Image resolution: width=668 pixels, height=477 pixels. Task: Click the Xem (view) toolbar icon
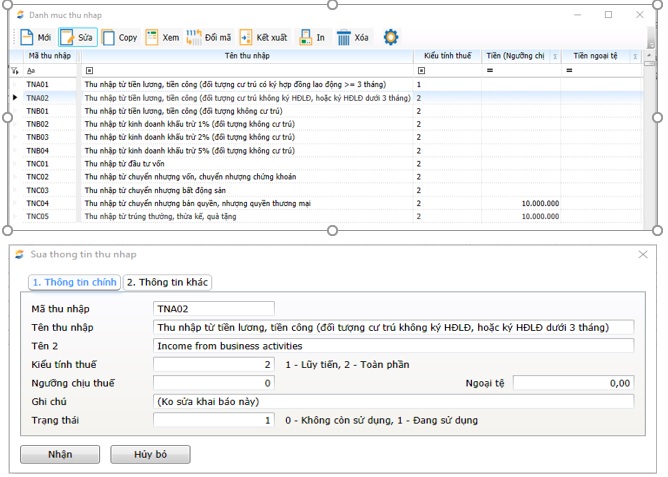152,38
